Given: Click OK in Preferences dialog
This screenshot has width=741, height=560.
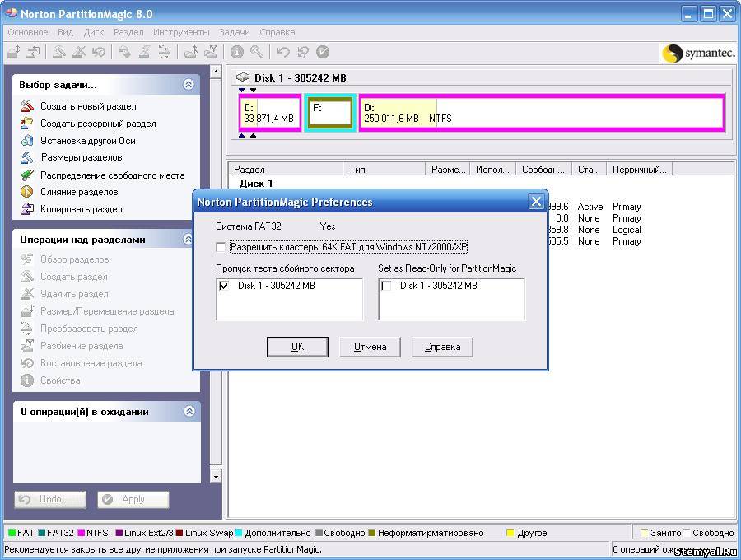Looking at the screenshot, I should [x=297, y=347].
